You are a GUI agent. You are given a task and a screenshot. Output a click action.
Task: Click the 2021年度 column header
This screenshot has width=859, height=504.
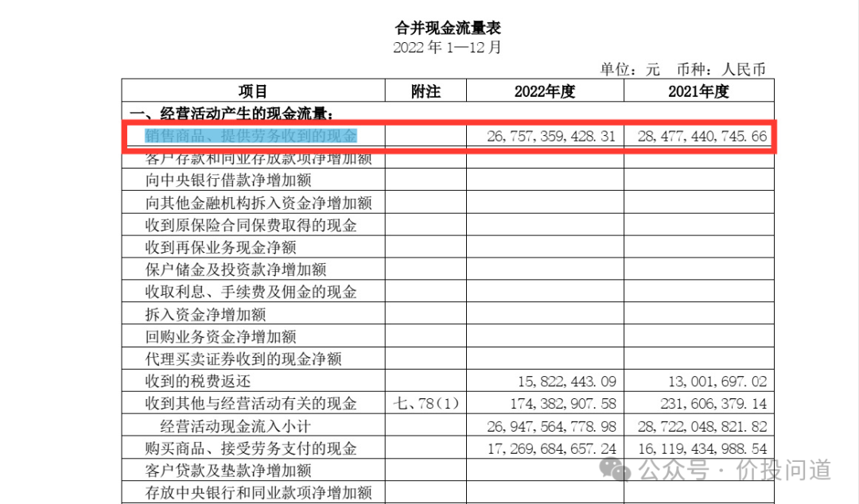(x=698, y=91)
